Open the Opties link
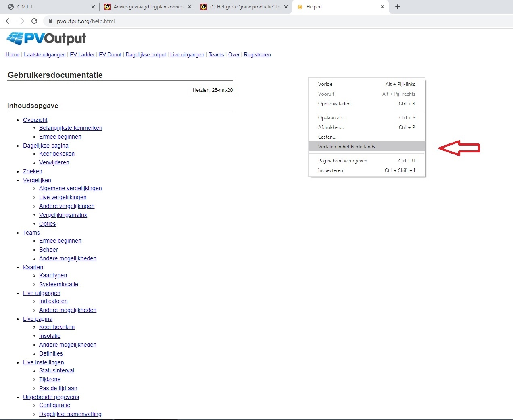Screen dimensions: 513x420 [x=47, y=224]
